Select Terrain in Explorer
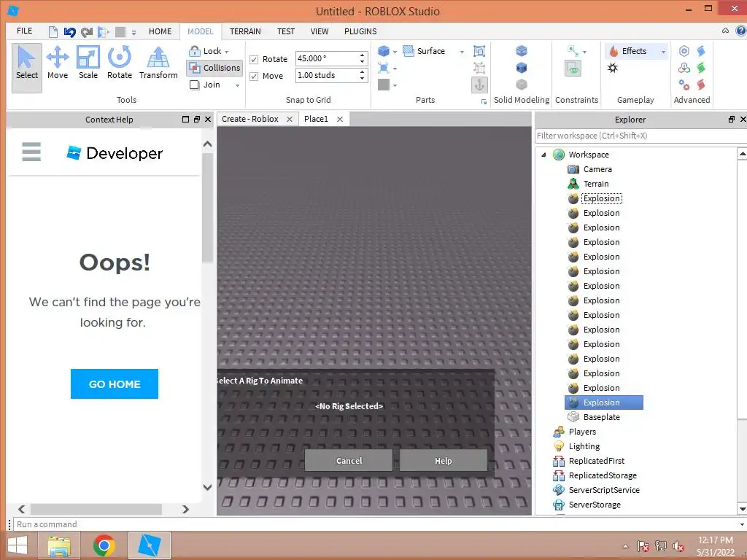The image size is (747, 560). pyautogui.click(x=596, y=184)
